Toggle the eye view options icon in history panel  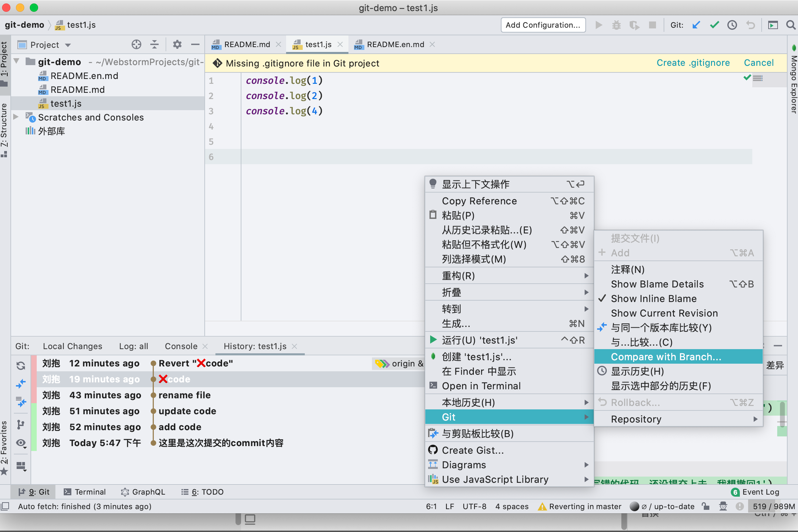click(x=21, y=443)
